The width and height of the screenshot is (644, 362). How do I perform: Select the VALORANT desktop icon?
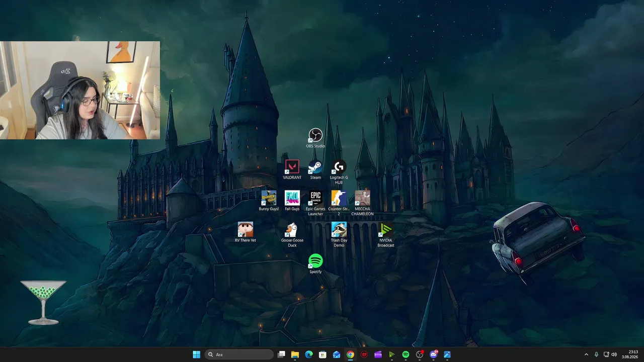pos(292,169)
